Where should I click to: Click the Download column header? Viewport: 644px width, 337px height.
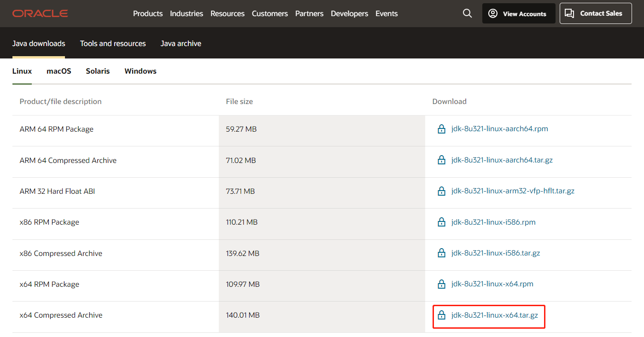click(450, 101)
